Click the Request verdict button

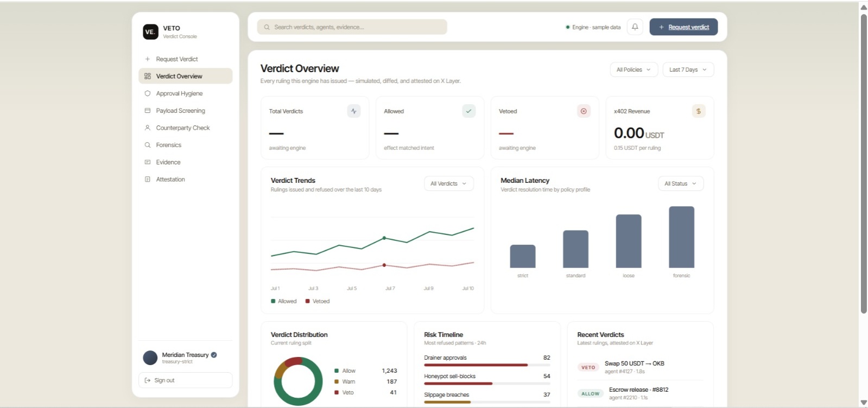pyautogui.click(x=683, y=27)
